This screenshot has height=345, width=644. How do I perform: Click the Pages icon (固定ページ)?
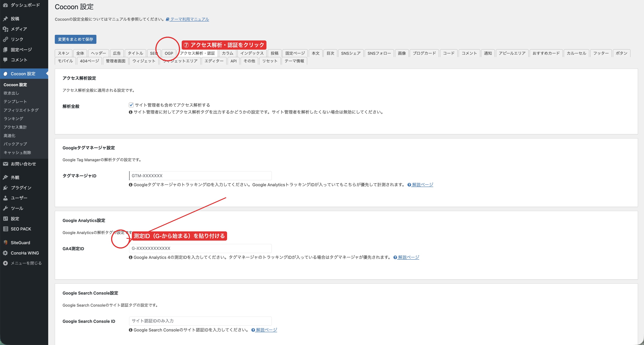(5, 50)
